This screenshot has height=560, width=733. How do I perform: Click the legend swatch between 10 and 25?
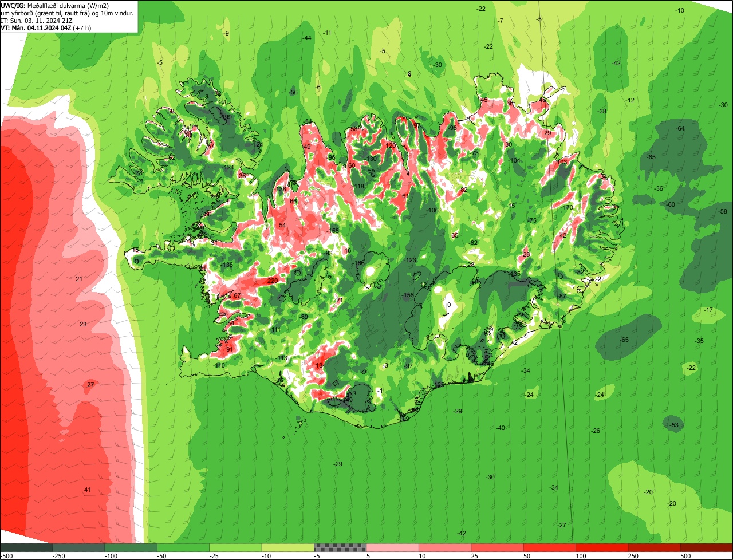click(x=445, y=547)
